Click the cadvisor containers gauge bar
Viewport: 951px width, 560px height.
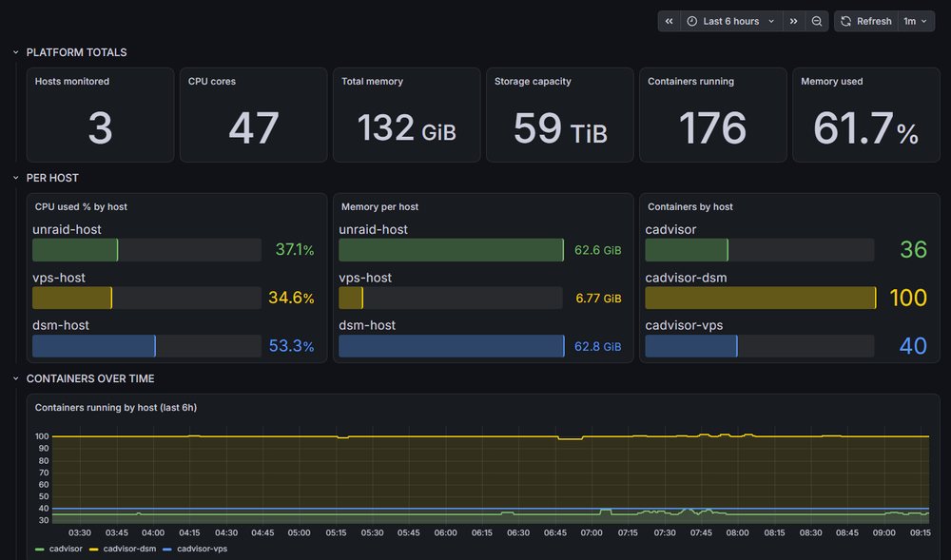point(760,250)
